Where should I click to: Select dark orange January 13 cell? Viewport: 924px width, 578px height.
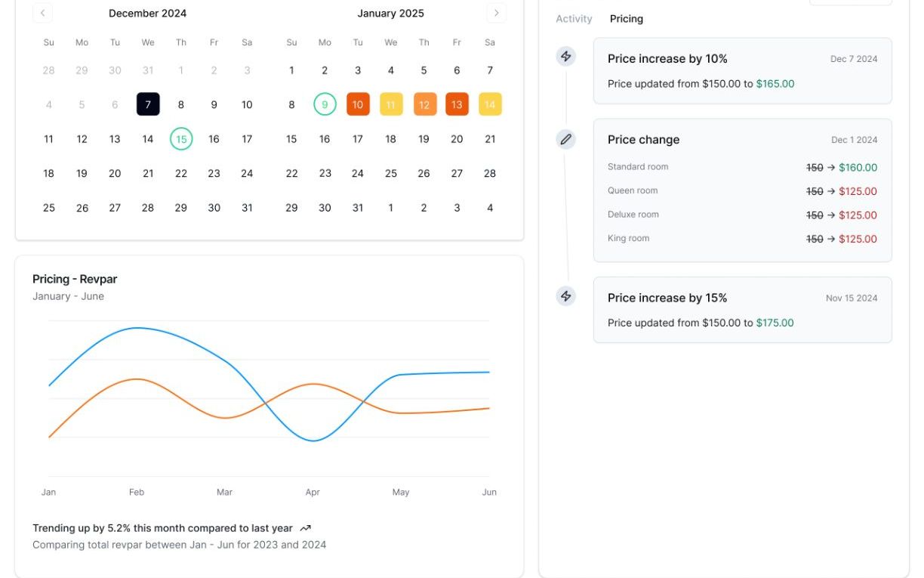[457, 104]
